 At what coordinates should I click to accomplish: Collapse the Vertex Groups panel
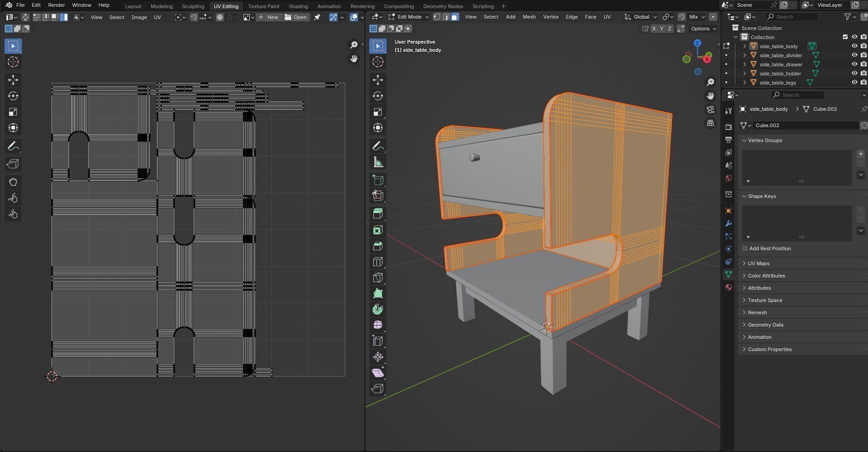[765, 140]
